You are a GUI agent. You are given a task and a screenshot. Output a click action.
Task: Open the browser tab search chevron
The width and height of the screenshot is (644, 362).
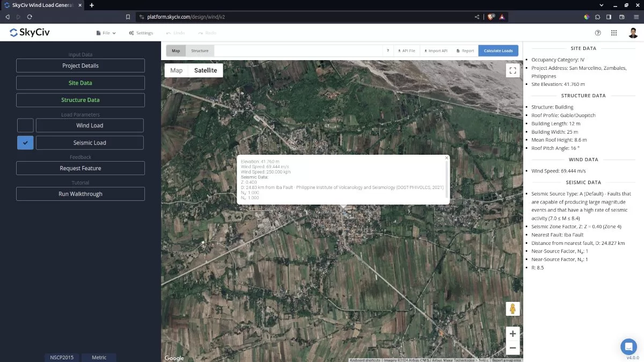coord(601,5)
